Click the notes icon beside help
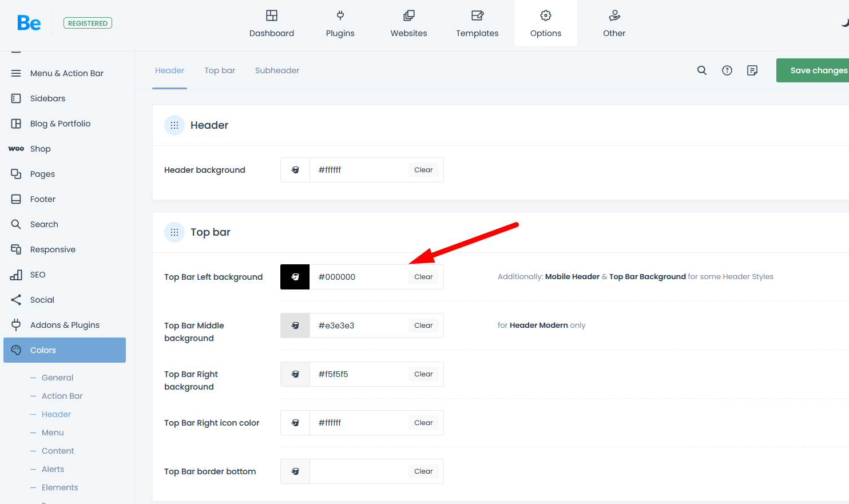The image size is (849, 504). coord(752,70)
